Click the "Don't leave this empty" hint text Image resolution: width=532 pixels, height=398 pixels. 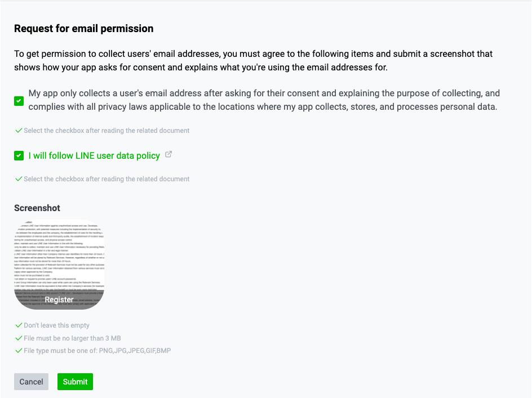(x=56, y=325)
